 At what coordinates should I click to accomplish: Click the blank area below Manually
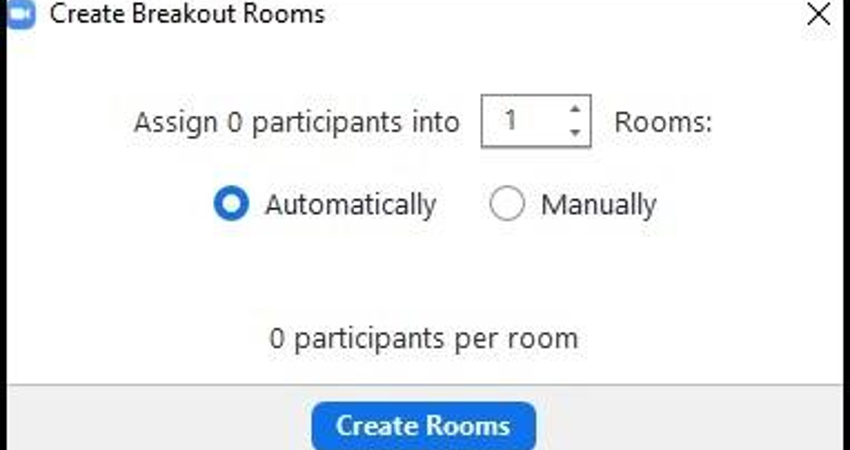click(x=600, y=270)
